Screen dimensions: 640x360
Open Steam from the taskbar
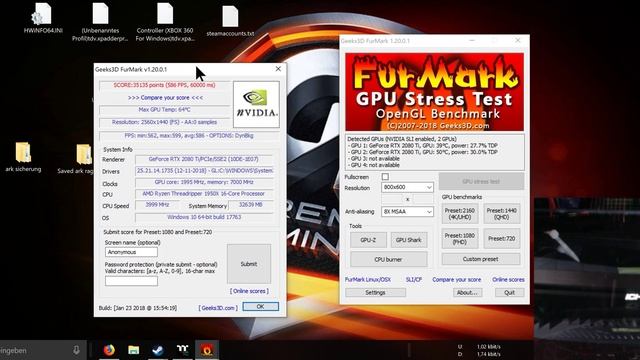(x=158, y=350)
